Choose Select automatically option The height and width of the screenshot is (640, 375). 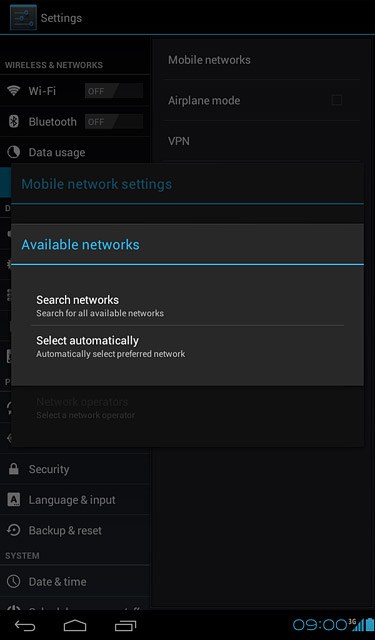[188, 346]
